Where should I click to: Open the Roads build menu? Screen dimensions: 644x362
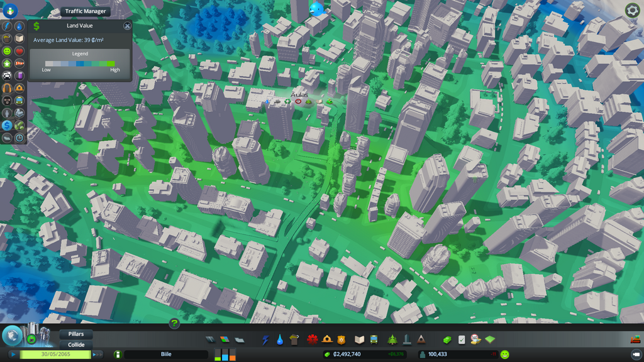[x=210, y=340]
